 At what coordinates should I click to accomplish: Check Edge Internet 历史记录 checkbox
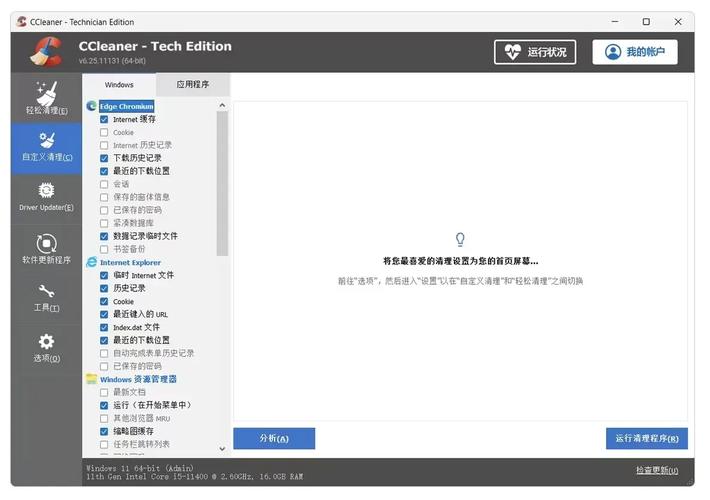click(x=104, y=145)
